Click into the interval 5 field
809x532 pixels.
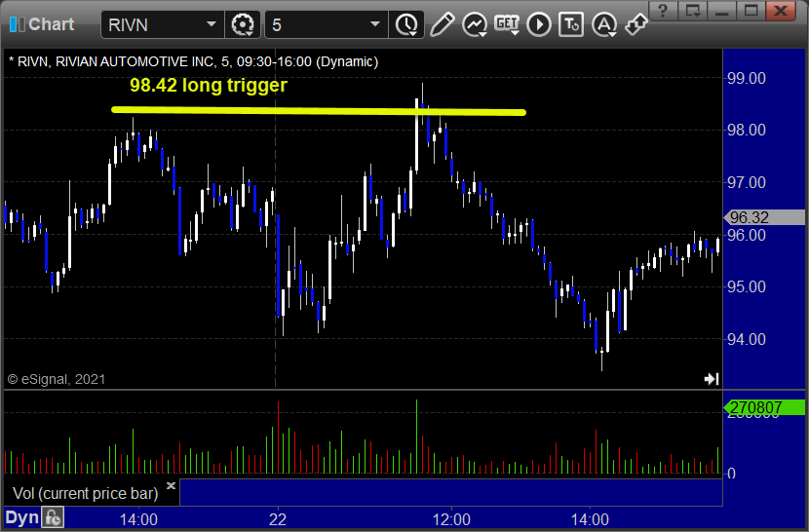[327, 24]
